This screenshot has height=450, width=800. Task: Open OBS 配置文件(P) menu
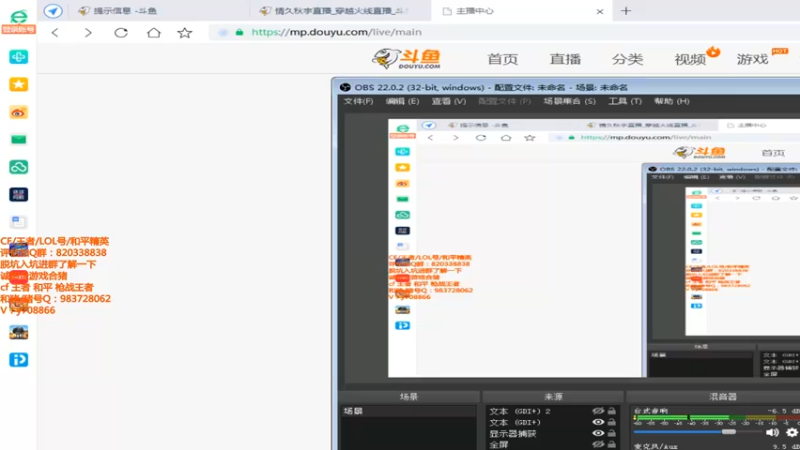coord(504,101)
